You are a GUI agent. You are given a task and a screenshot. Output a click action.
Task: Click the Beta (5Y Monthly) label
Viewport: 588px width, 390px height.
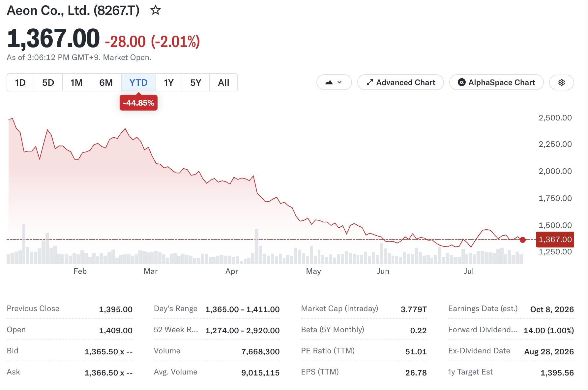coord(333,330)
